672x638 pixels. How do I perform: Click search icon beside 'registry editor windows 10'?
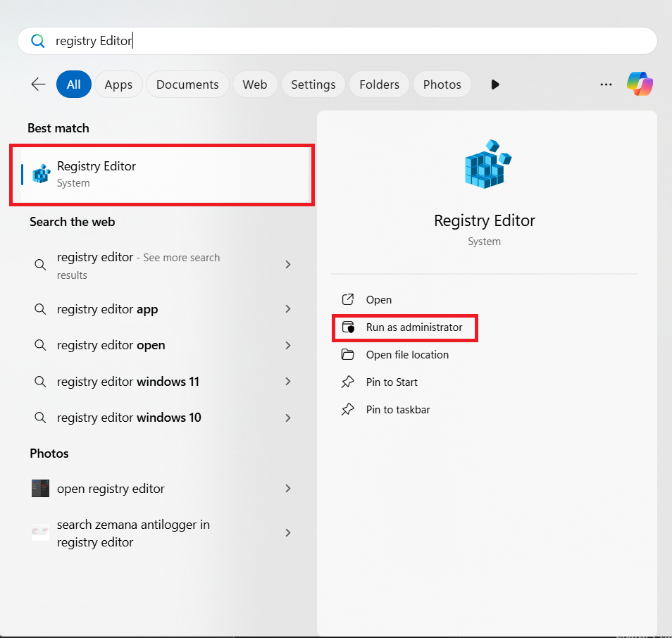(x=40, y=418)
